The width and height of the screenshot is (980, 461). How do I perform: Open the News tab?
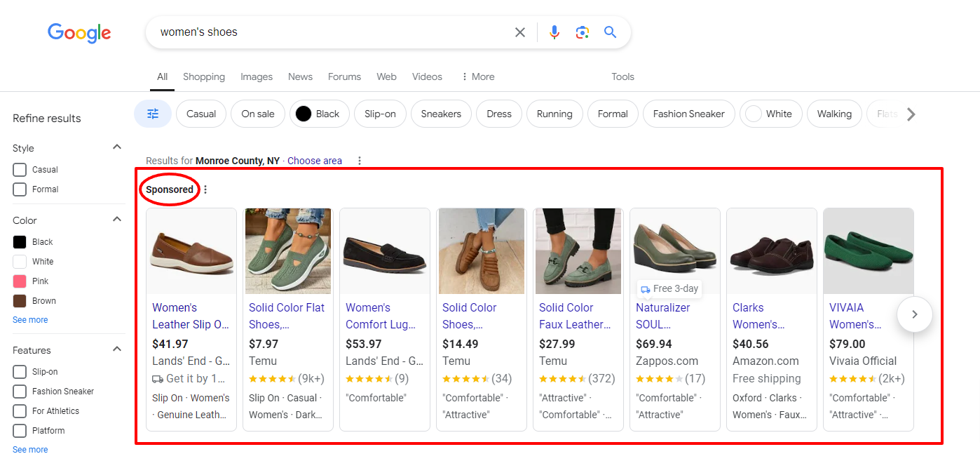coord(300,76)
